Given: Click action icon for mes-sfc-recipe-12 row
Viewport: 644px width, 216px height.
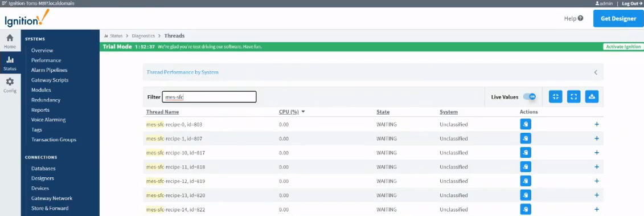Looking at the screenshot, I should pyautogui.click(x=526, y=181).
